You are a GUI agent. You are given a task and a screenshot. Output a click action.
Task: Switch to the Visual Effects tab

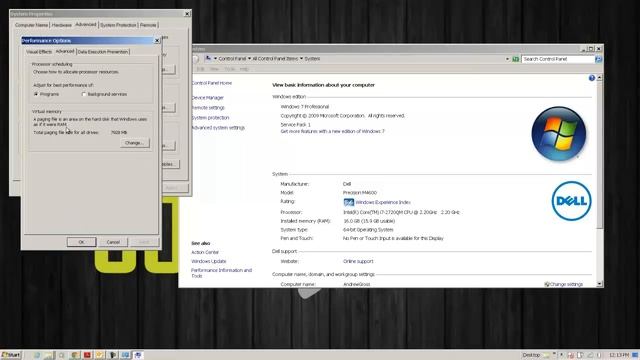pos(39,52)
